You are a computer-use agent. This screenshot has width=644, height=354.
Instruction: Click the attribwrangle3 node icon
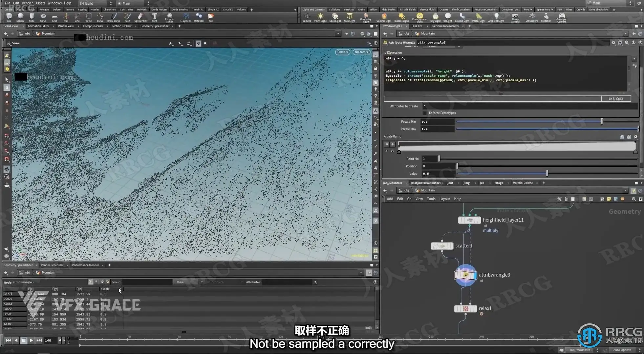(x=465, y=275)
